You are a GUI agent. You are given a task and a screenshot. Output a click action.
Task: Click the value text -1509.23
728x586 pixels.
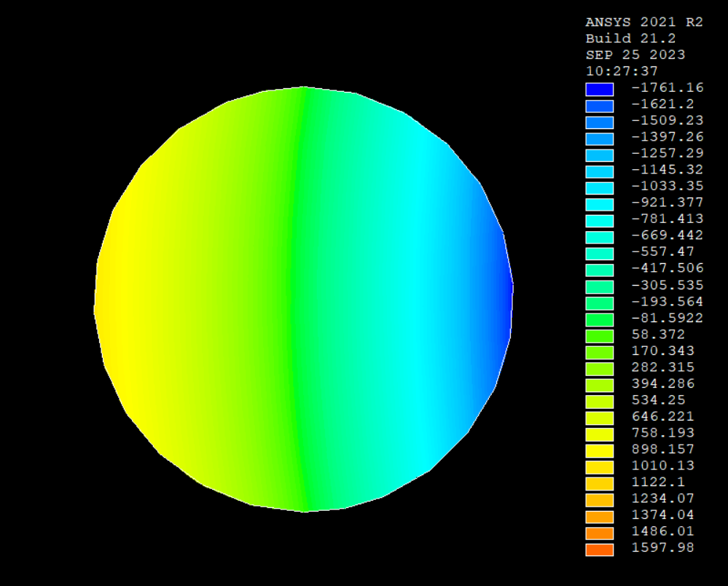coord(668,120)
